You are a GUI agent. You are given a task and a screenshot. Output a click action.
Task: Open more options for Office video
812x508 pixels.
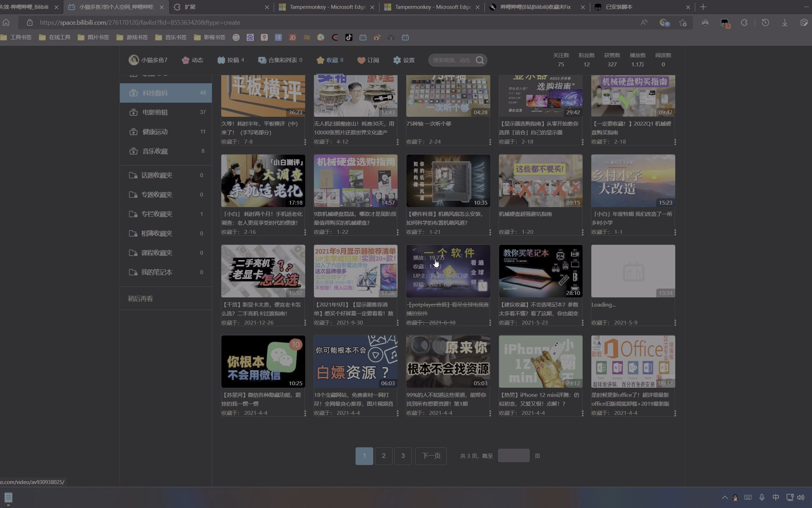coord(675,413)
